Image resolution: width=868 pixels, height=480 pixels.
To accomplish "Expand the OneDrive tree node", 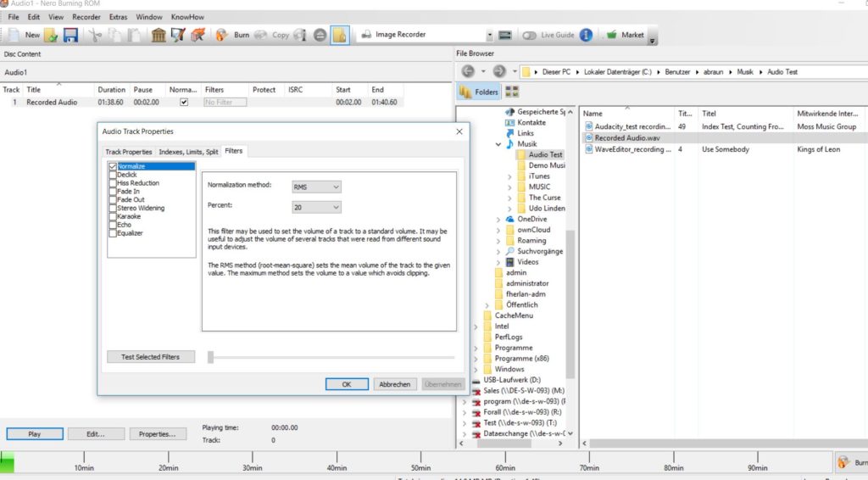I will coord(498,220).
